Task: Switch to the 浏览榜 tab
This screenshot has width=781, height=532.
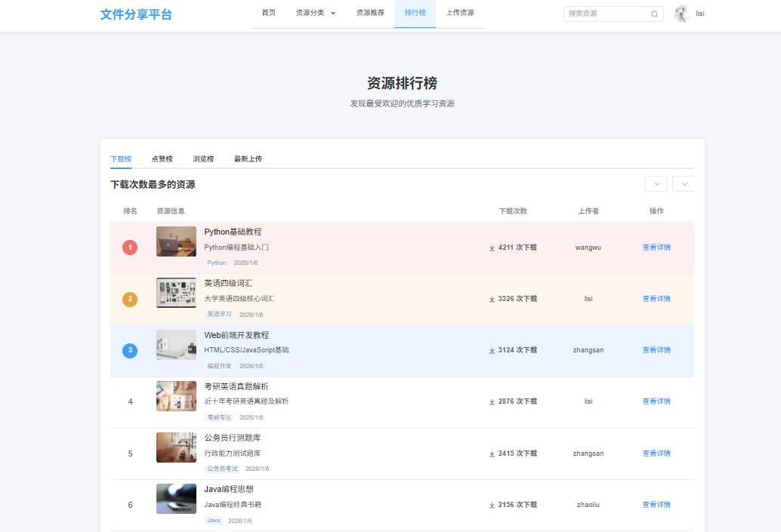Action: coord(203,159)
